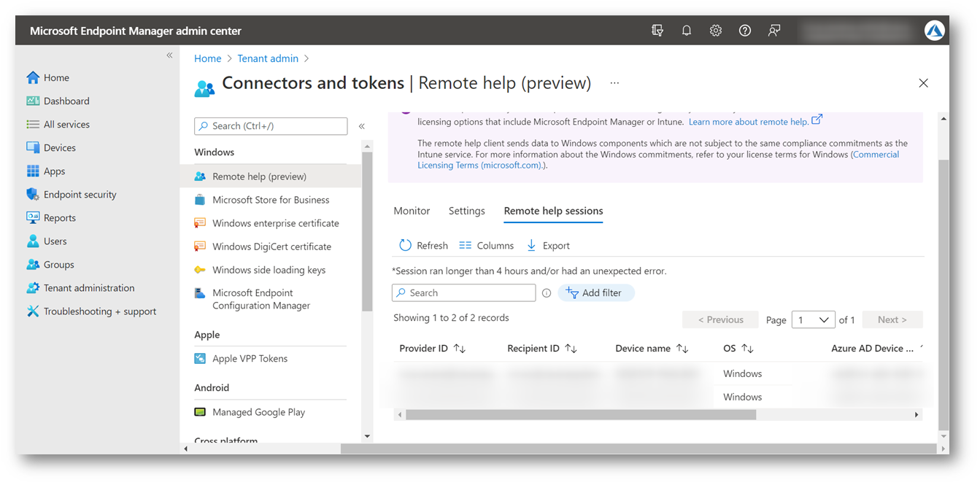Screen dimensions: 980x485
Task: Open the more options ellipsis beside the title
Action: pyautogui.click(x=614, y=83)
